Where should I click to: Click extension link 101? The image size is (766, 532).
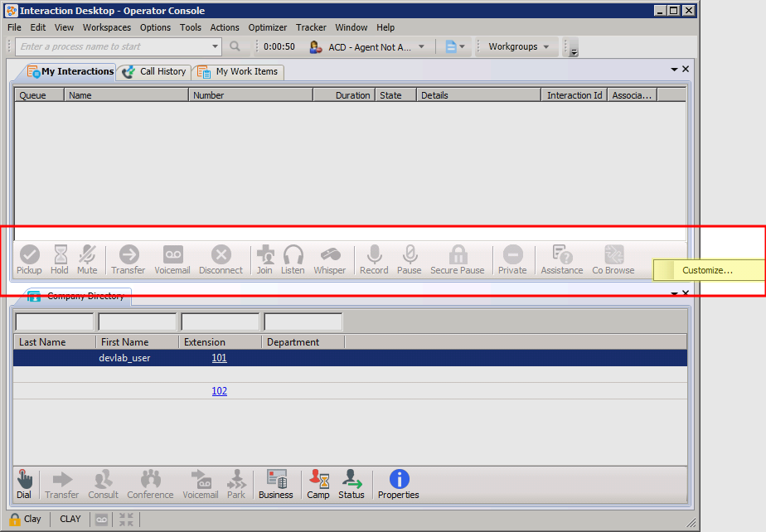[x=219, y=358]
